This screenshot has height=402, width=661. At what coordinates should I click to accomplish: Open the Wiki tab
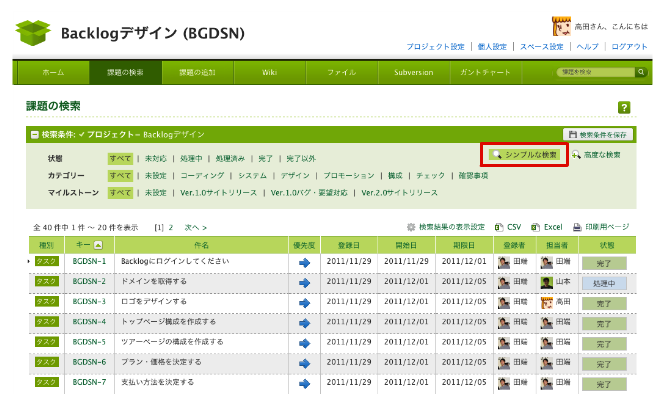click(x=270, y=72)
